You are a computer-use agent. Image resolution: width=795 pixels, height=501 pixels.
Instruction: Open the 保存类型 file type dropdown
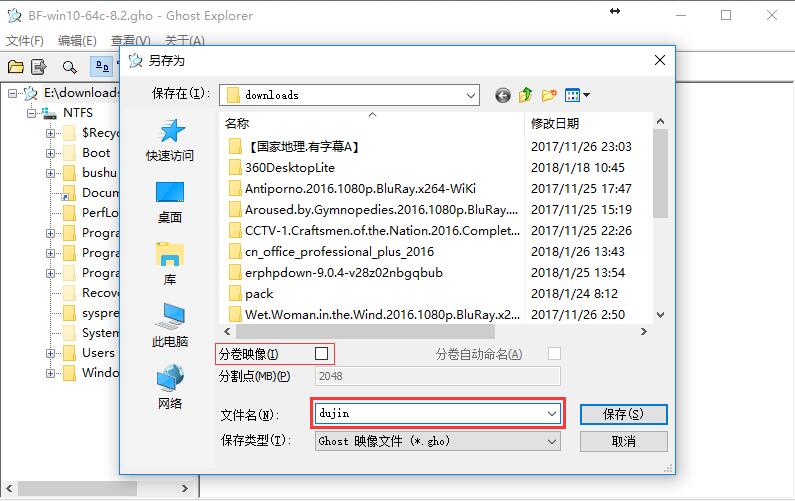click(438, 441)
